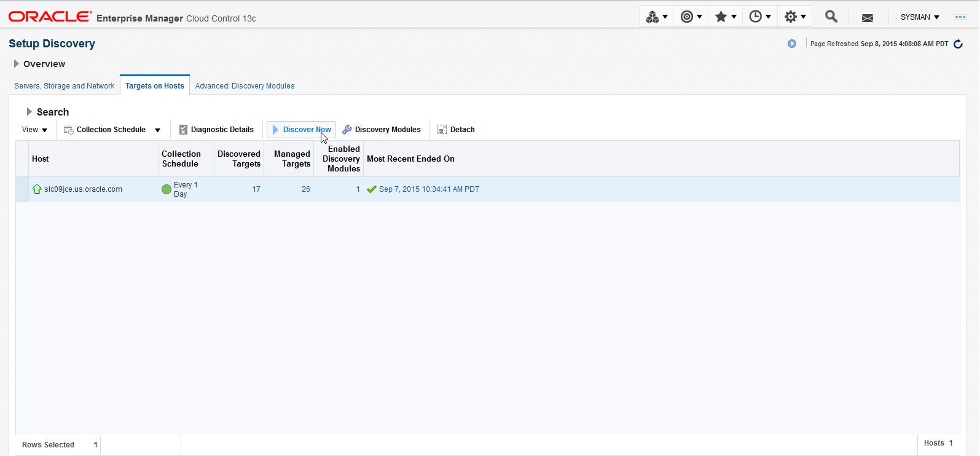Open the History clock menu

[759, 17]
